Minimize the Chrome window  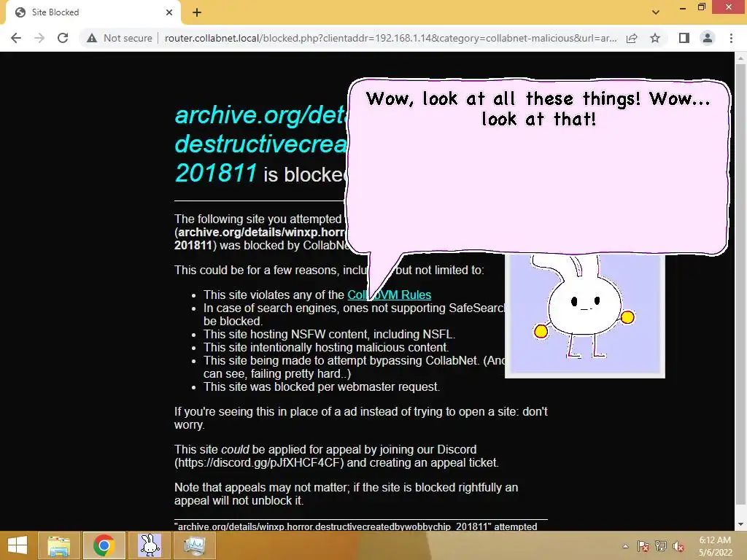(x=683, y=7)
